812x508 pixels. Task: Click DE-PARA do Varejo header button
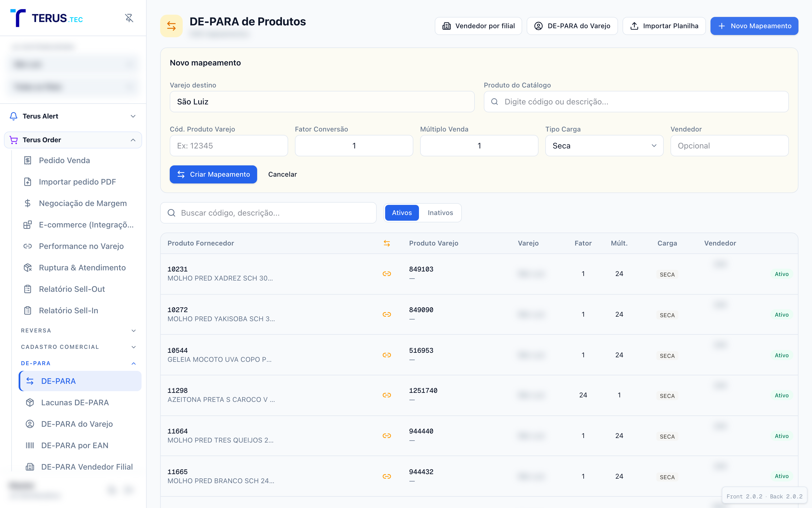(572, 26)
